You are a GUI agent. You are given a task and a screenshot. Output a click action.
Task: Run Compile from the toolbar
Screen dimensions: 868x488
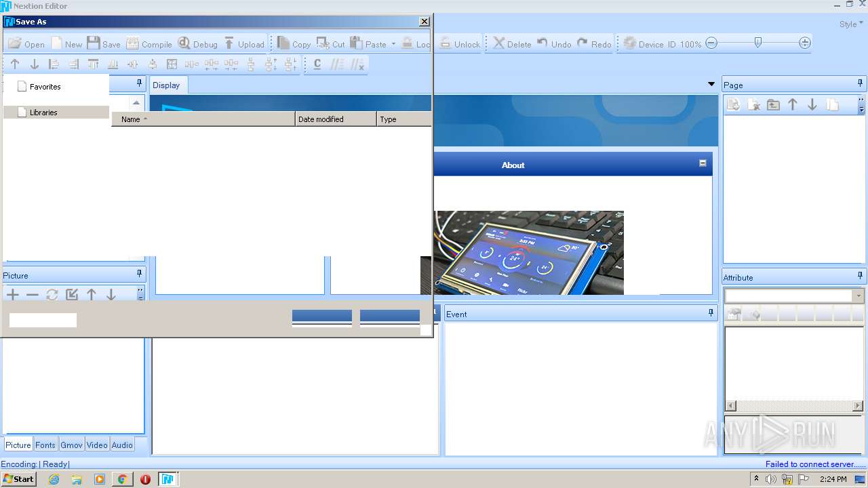149,43
